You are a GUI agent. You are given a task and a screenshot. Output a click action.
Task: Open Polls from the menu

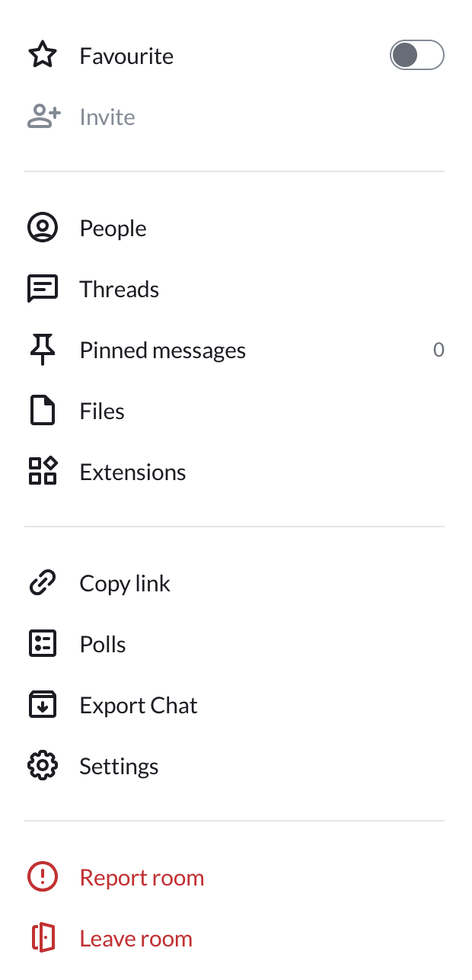click(x=234, y=644)
